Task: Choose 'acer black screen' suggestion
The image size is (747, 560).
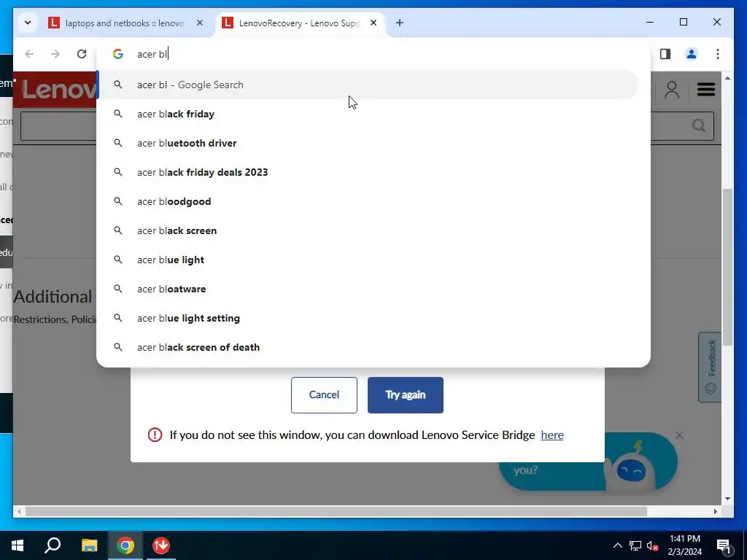Action: point(368,230)
